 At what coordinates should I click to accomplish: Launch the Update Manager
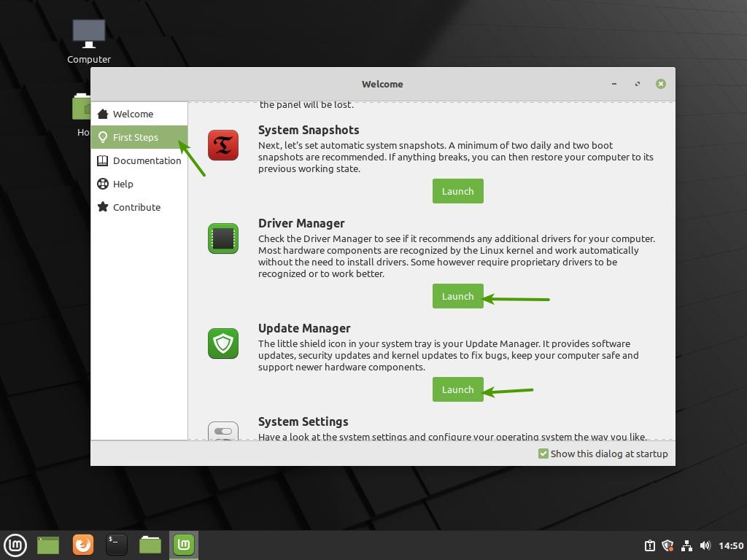(457, 389)
